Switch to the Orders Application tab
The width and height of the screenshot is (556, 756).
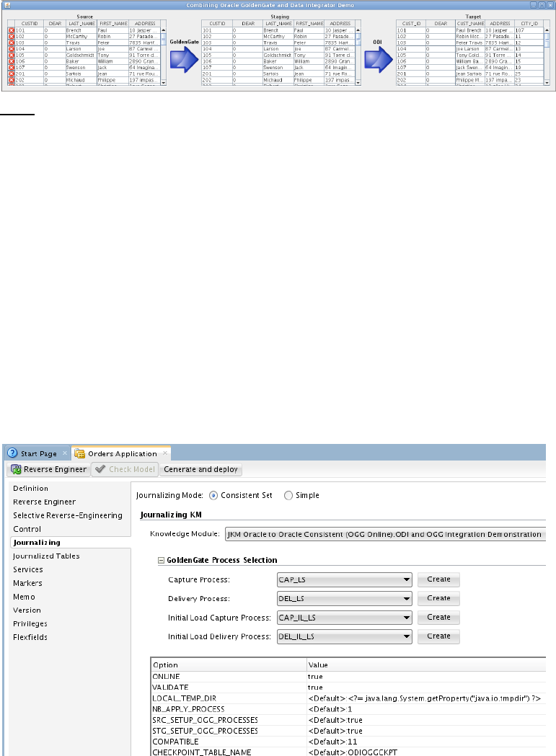(x=122, y=454)
